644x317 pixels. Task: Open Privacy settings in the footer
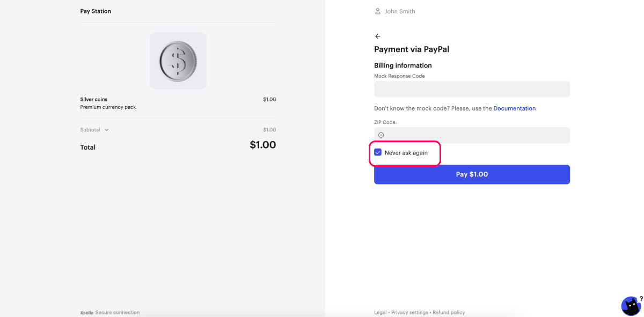click(409, 313)
